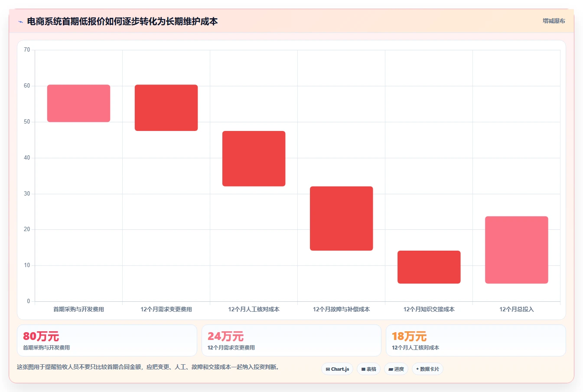Click the 12个月人工核对成本 red bar
583x392 pixels.
(254, 159)
